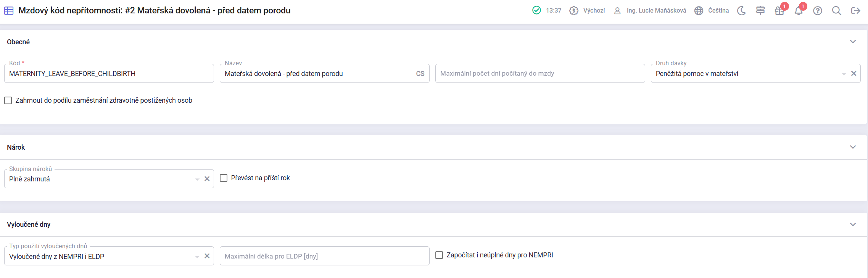Open notifications bell icon

[798, 11]
